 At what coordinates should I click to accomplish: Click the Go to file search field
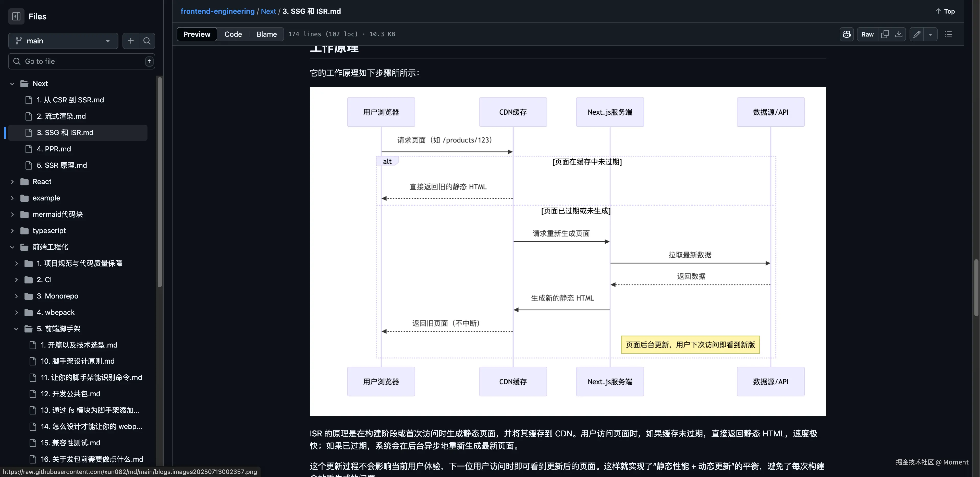81,61
